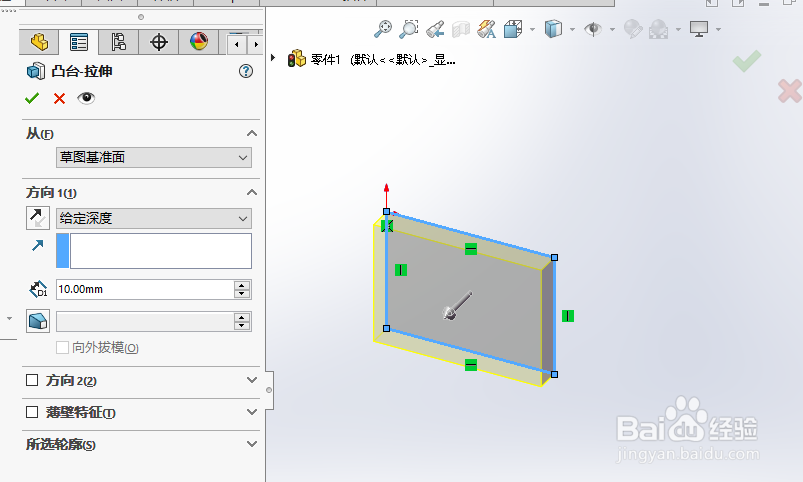This screenshot has height=482, width=803.
Task: Open the Display Style dropdown arrow
Action: [x=572, y=30]
